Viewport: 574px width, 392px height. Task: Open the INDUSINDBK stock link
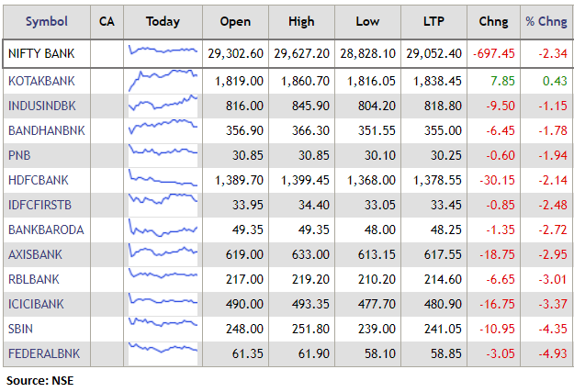coord(41,106)
